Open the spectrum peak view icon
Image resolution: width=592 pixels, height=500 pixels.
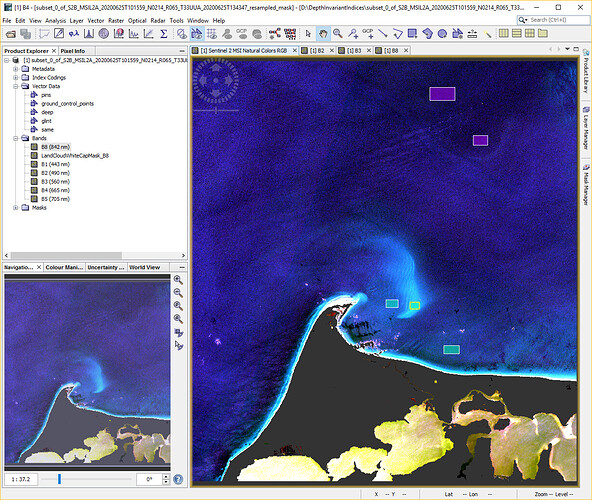click(x=89, y=34)
